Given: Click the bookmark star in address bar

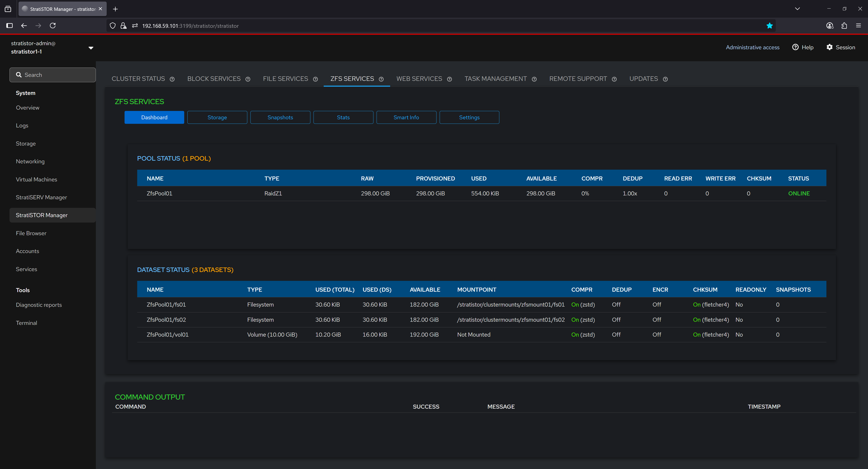Looking at the screenshot, I should tap(769, 26).
